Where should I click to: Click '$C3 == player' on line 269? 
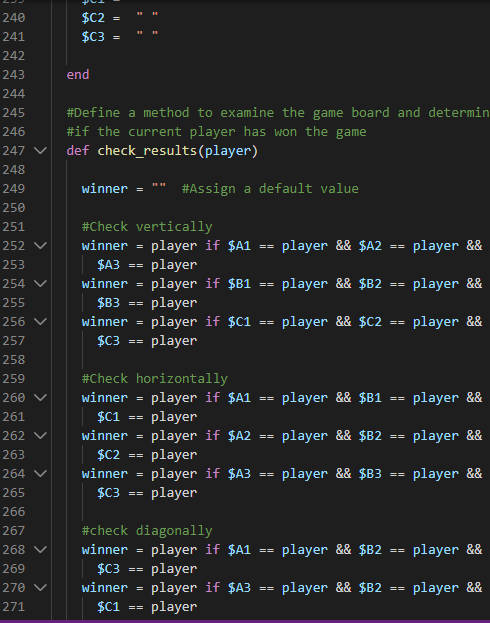(x=147, y=569)
